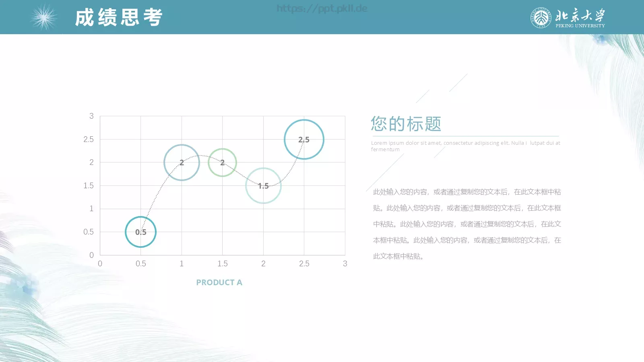Select the slide title 成绩思考
Image resolution: width=644 pixels, height=362 pixels.
[x=119, y=18]
